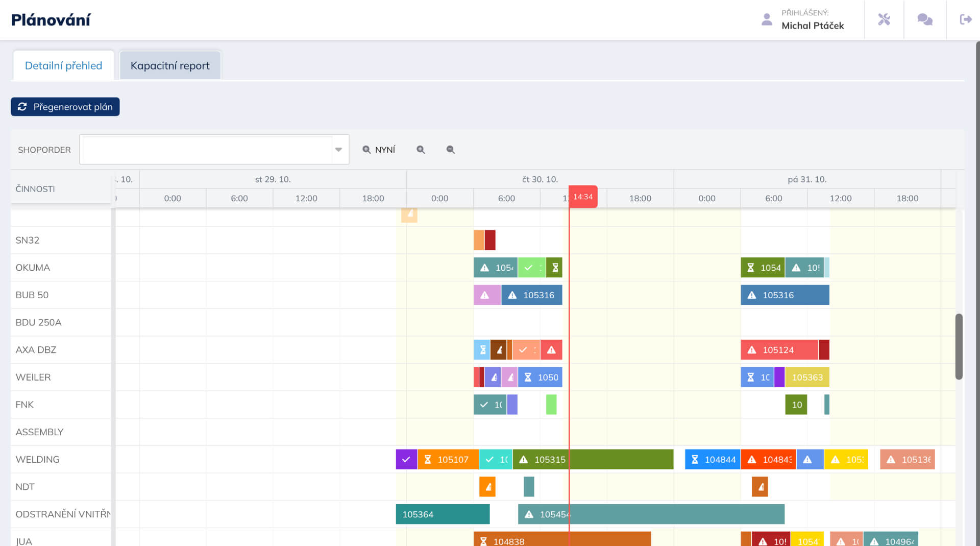Click the NDT warning bar on Friday
This screenshot has width=980, height=546.
coord(760,487)
